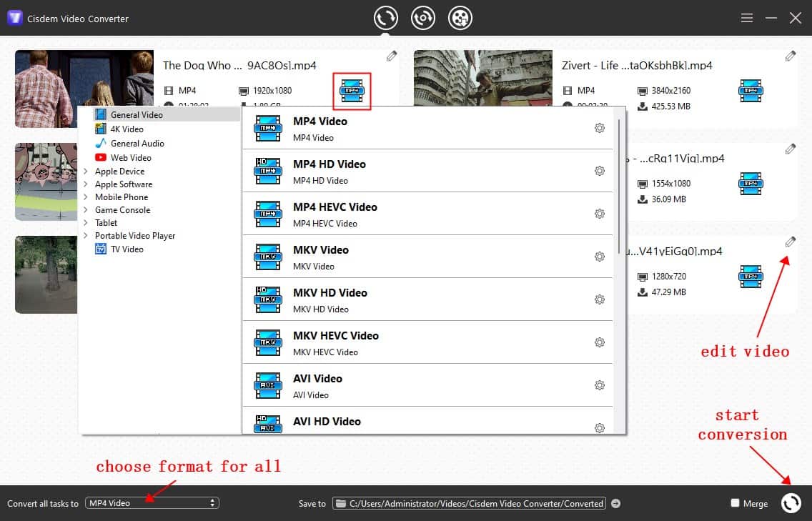Expand the Mobile Phone category
812x521 pixels.
click(86, 197)
